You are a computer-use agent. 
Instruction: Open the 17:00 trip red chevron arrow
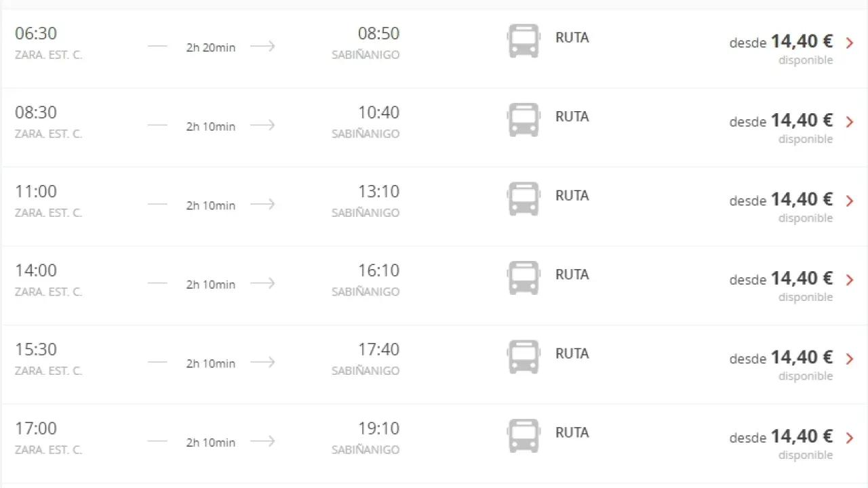[850, 438]
